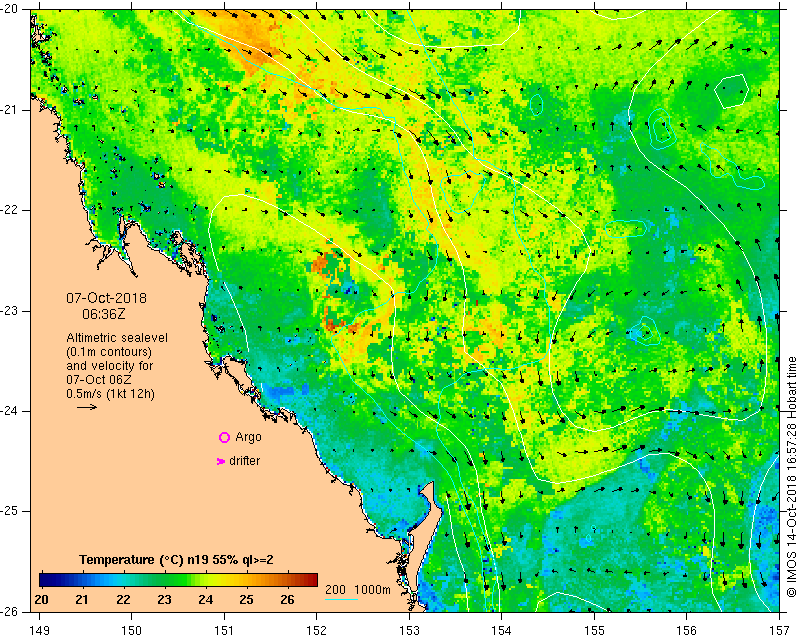Click the latitude axis label -22
800x640 pixels.
(10, 210)
